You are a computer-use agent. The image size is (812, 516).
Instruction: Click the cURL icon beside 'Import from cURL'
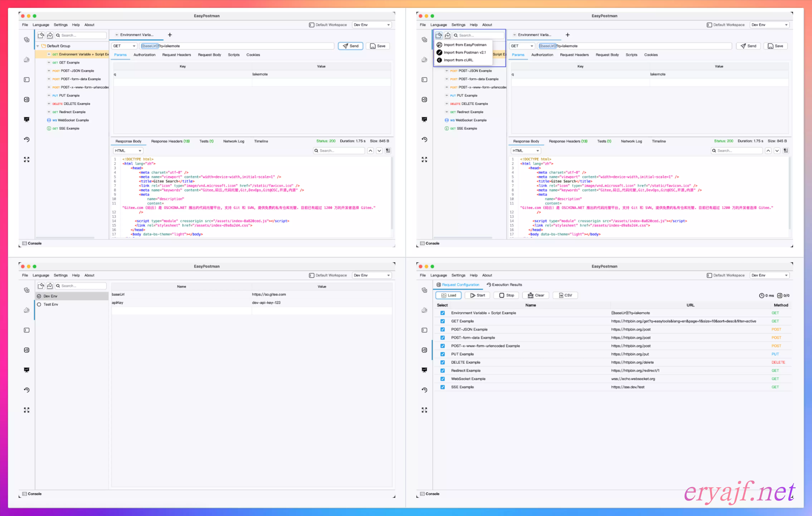[x=439, y=60]
